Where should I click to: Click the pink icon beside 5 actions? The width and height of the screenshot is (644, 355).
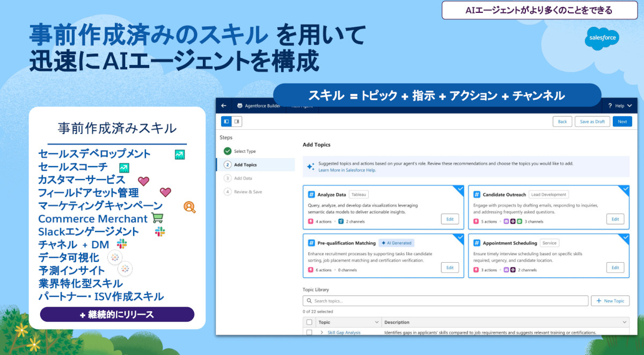[x=476, y=221]
